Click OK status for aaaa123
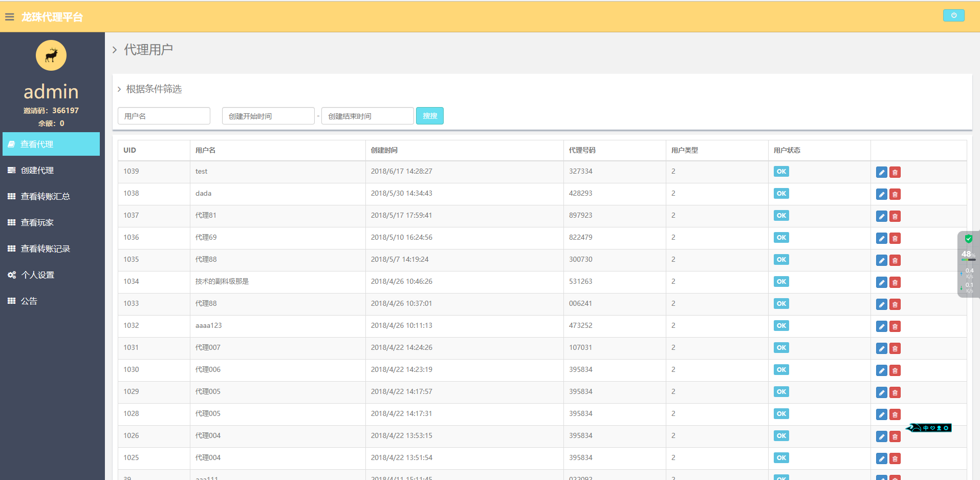The image size is (980, 480). click(x=781, y=326)
